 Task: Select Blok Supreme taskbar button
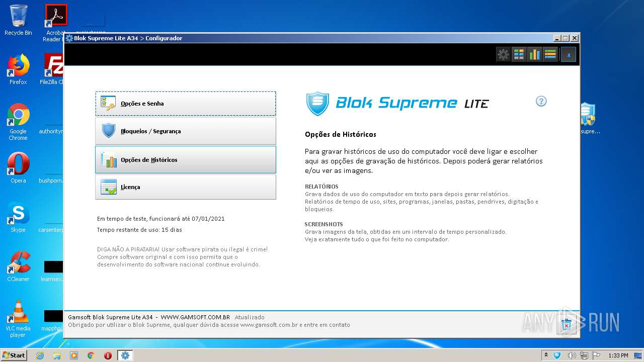pyautogui.click(x=125, y=355)
